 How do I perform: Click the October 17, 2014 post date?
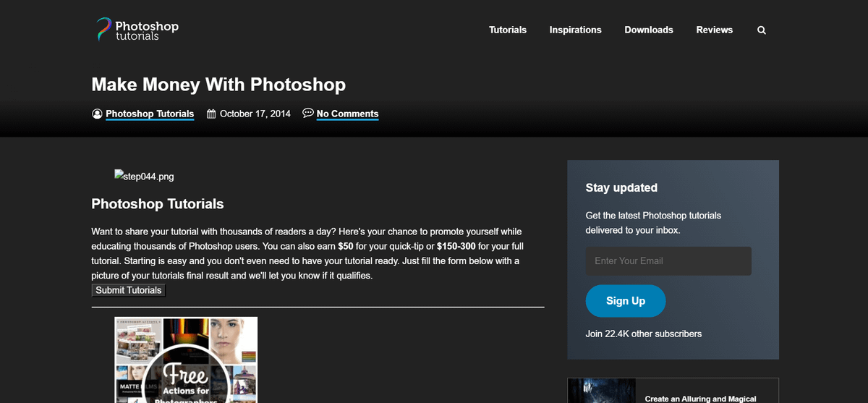255,114
